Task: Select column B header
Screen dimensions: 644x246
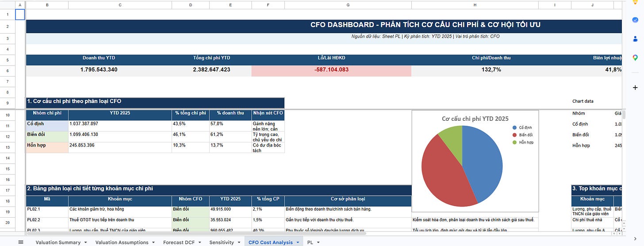Action: (47, 4)
